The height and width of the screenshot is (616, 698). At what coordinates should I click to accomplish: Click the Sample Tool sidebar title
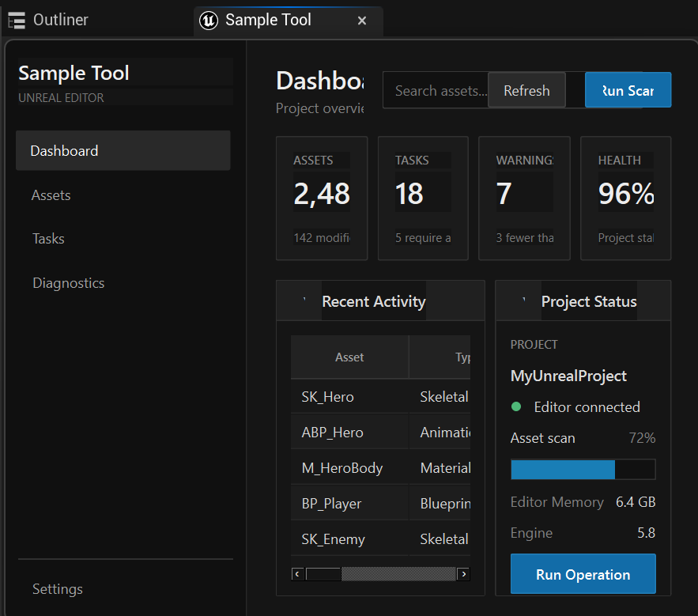coord(74,73)
